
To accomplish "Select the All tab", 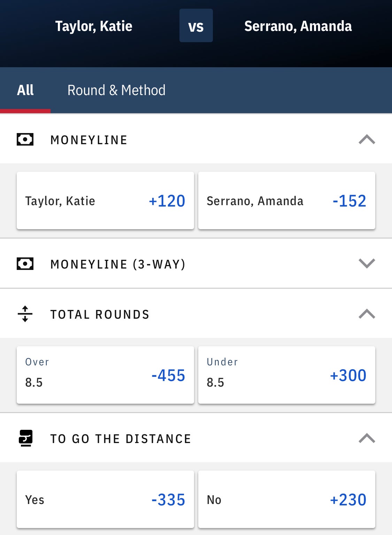I will pos(25,90).
